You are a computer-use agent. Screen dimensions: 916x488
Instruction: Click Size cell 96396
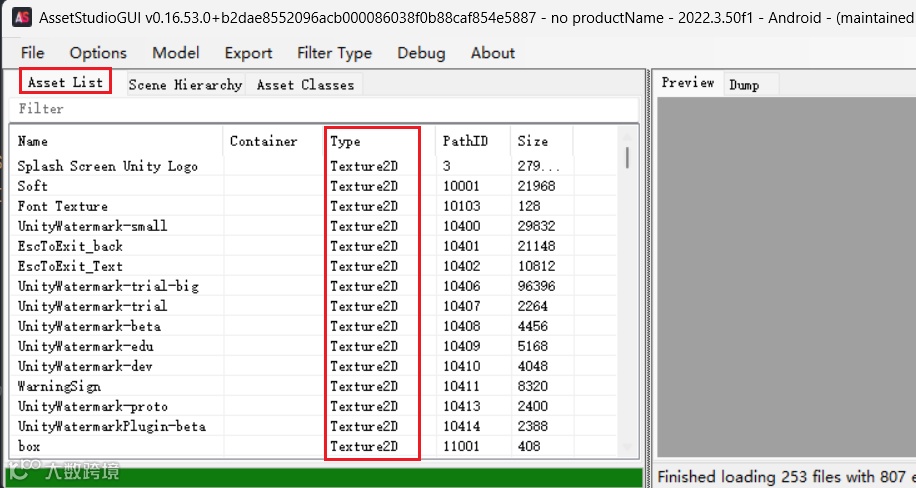[x=536, y=286]
